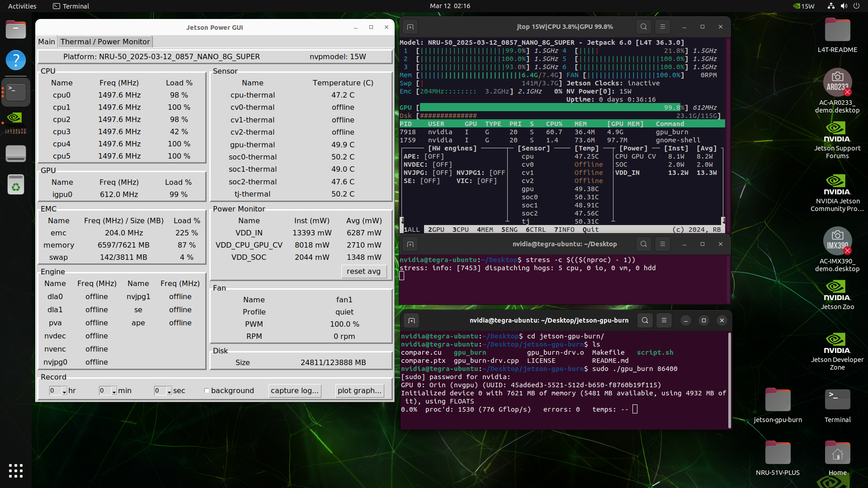The image size is (868, 488).
Task: Click the plot graph... button
Action: 360,391
